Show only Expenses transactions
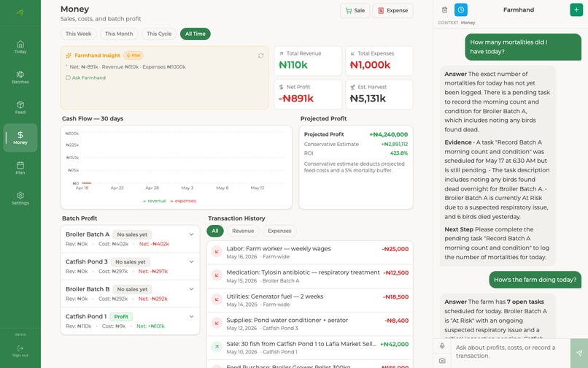 [279, 231]
